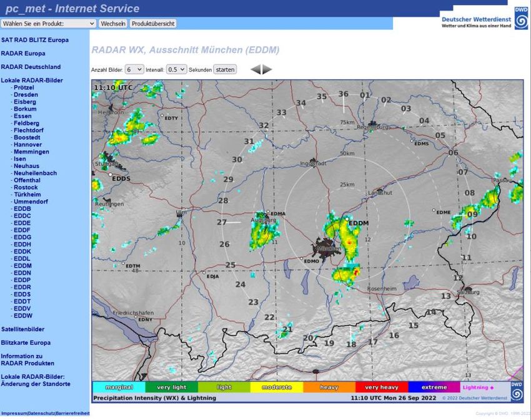The image size is (531, 420).
Task: Click the radar map over München
Action: (x=329, y=248)
